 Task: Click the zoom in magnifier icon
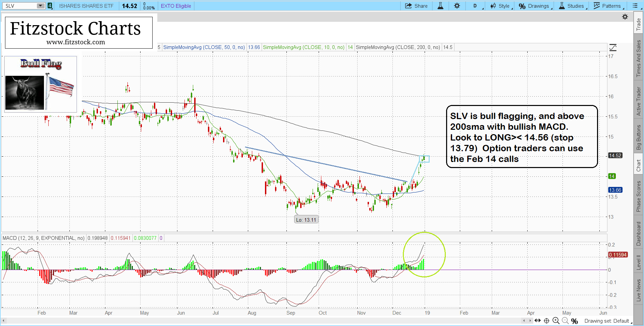(x=556, y=321)
